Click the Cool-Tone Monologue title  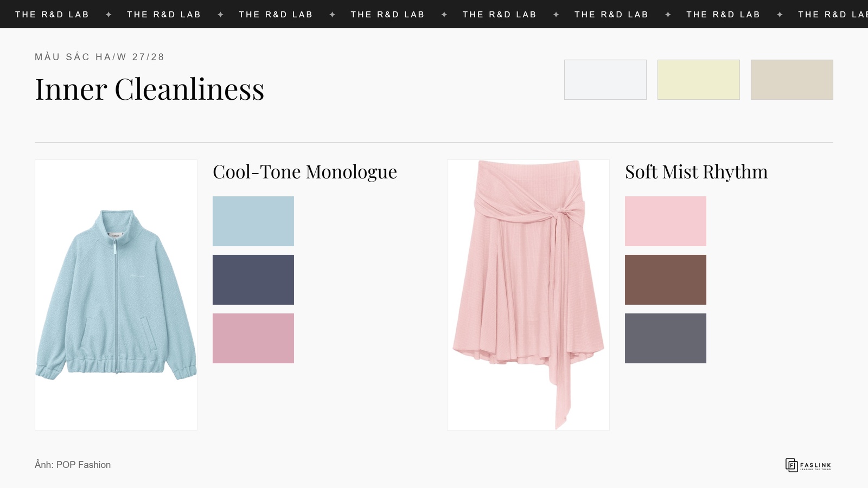tap(305, 172)
